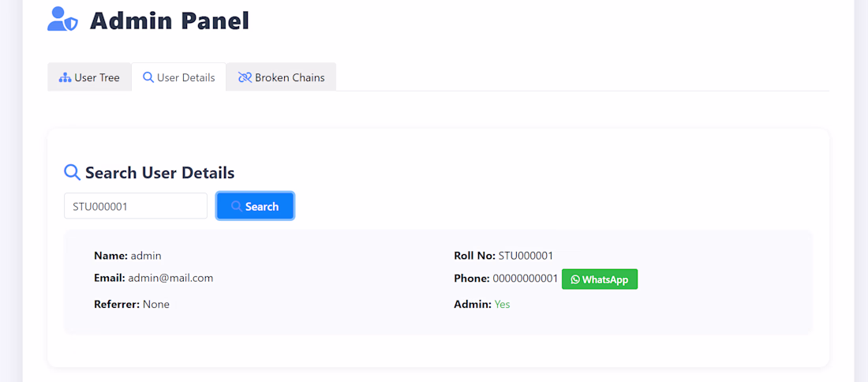Switch to the User Details tab

(179, 77)
